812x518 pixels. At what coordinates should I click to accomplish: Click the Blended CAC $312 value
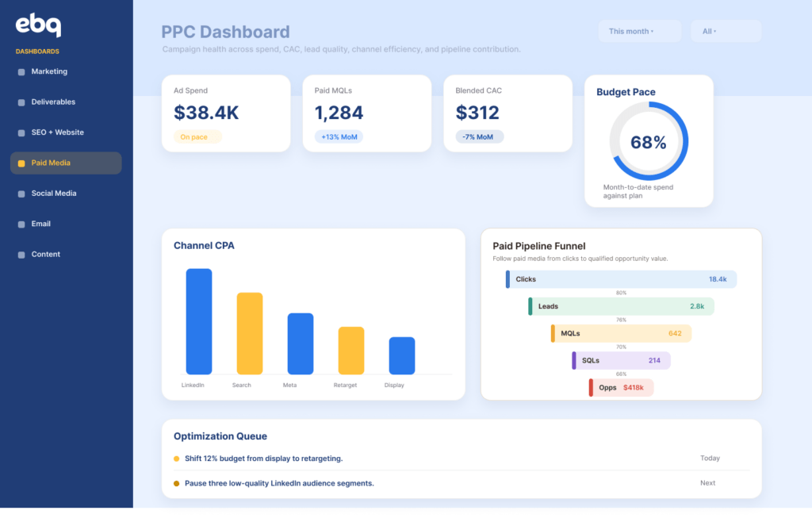tap(477, 113)
